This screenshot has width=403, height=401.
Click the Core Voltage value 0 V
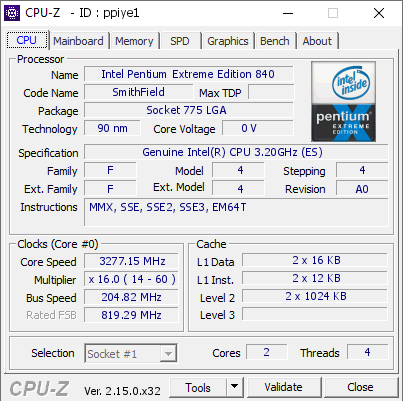[258, 128]
